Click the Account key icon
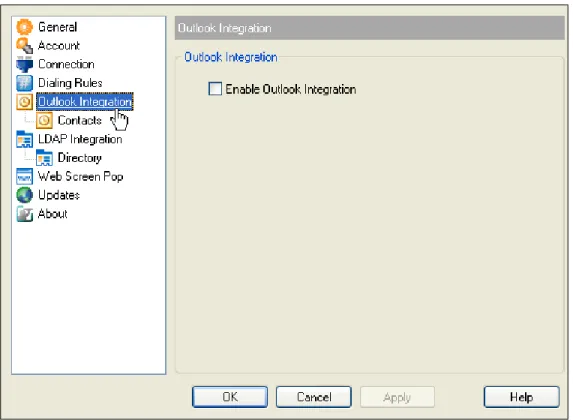The image size is (573, 420). 24,45
